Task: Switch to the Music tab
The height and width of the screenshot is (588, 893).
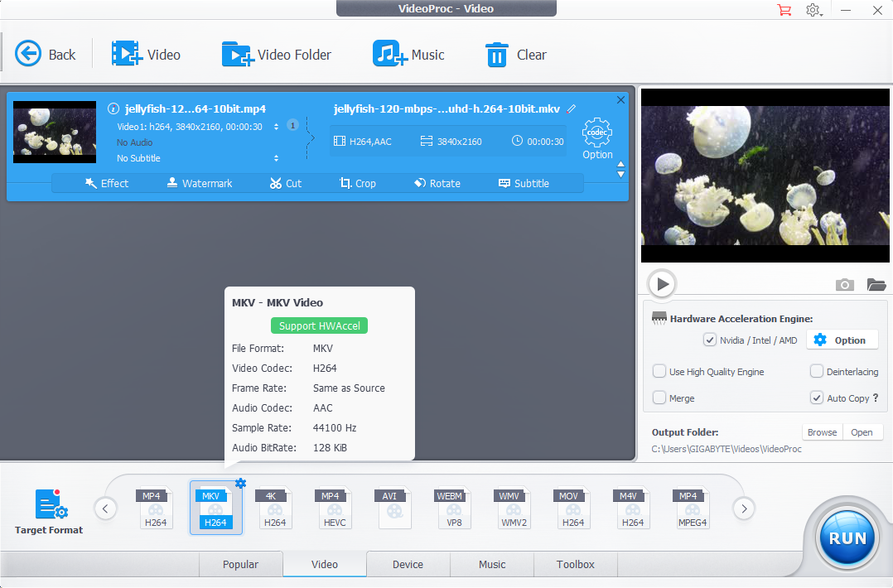Action: [x=492, y=564]
